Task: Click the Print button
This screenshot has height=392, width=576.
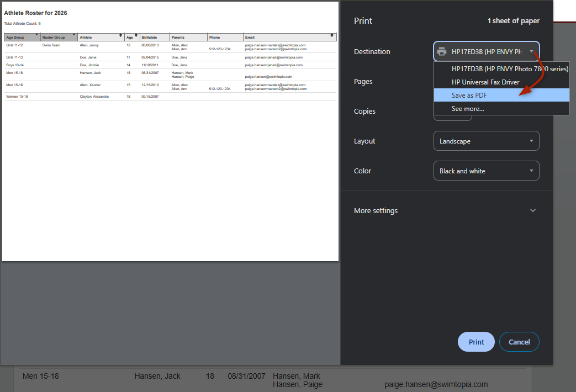Action: pyautogui.click(x=476, y=342)
